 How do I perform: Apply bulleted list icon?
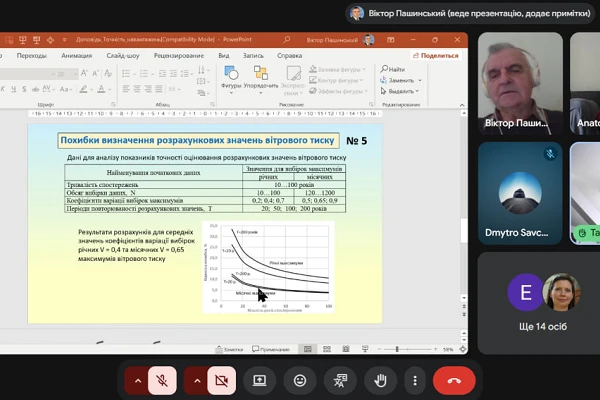(x=126, y=73)
